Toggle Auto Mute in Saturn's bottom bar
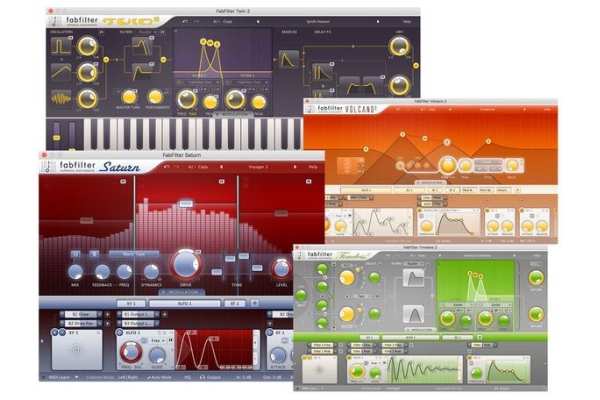This screenshot has width=600, height=400. tap(159, 377)
